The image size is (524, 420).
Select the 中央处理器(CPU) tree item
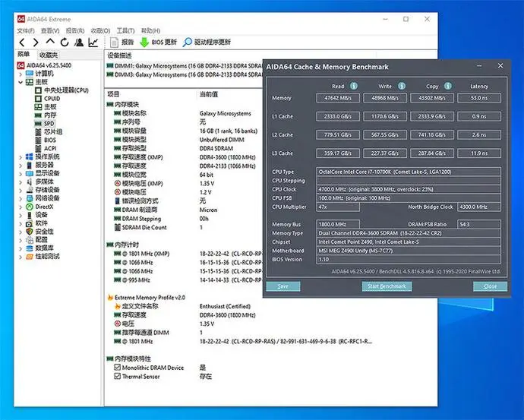[66, 90]
